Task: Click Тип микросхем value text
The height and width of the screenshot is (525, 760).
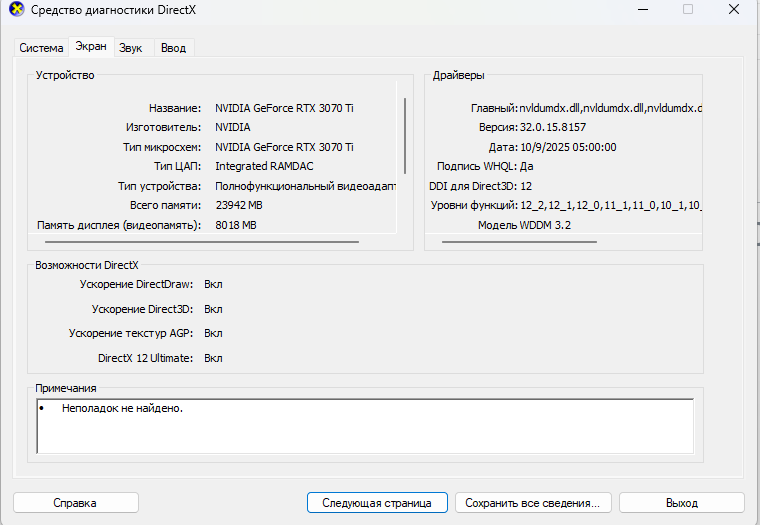Action: coord(284,147)
